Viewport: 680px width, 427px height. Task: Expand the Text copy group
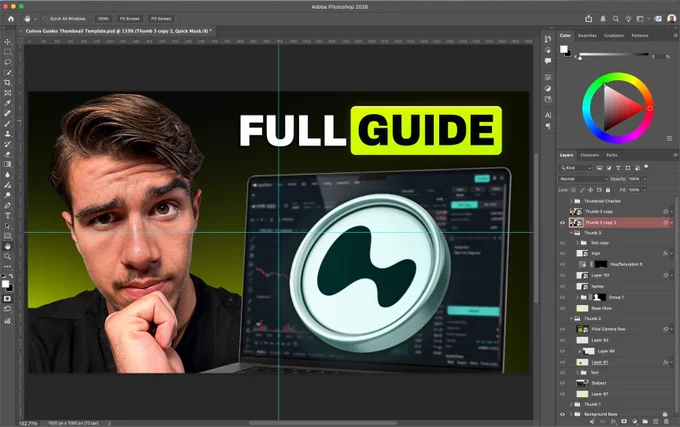click(x=577, y=243)
